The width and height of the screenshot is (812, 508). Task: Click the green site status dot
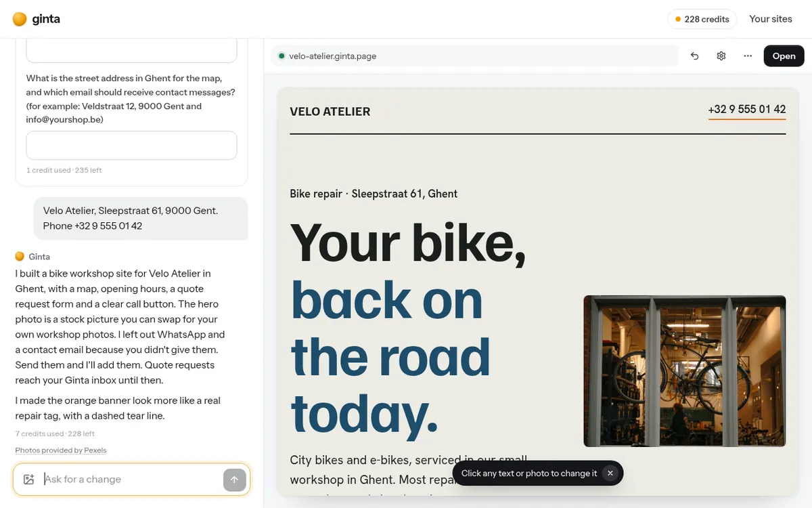pyautogui.click(x=281, y=56)
